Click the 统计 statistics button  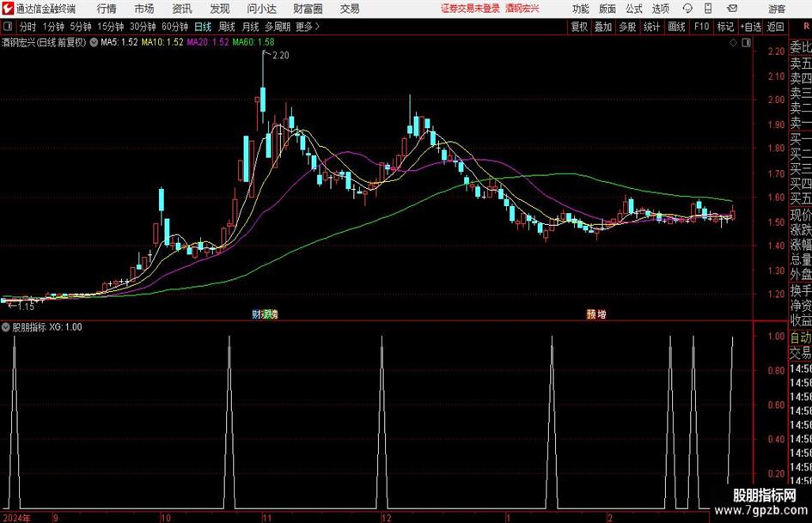(x=651, y=27)
